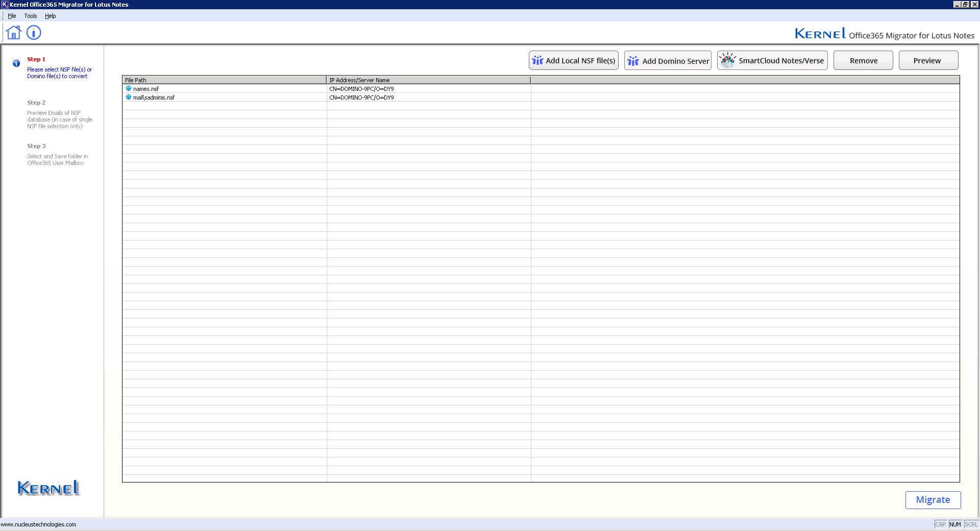Image resolution: width=980 pixels, height=531 pixels.
Task: Open the File menu
Action: tap(12, 16)
